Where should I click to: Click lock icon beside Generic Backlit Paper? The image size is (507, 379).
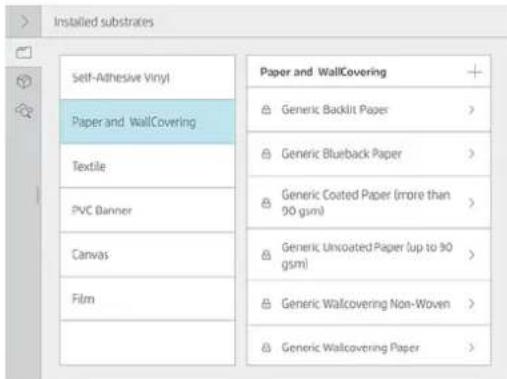click(x=266, y=110)
